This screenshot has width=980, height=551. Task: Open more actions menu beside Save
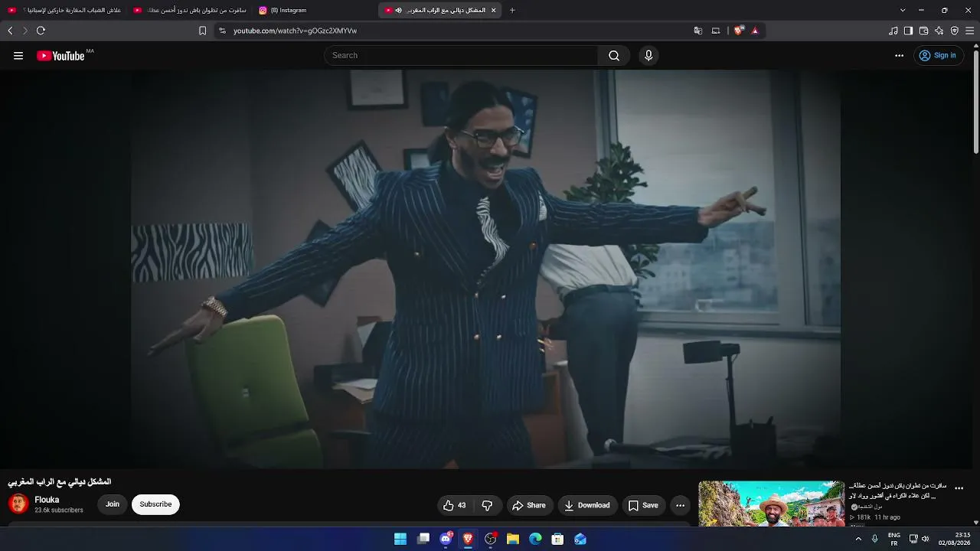click(x=680, y=505)
